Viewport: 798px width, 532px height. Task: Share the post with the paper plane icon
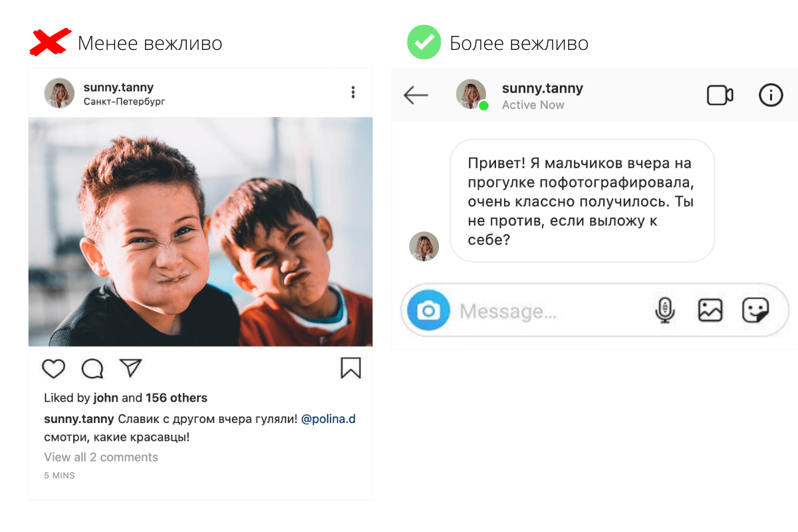130,368
